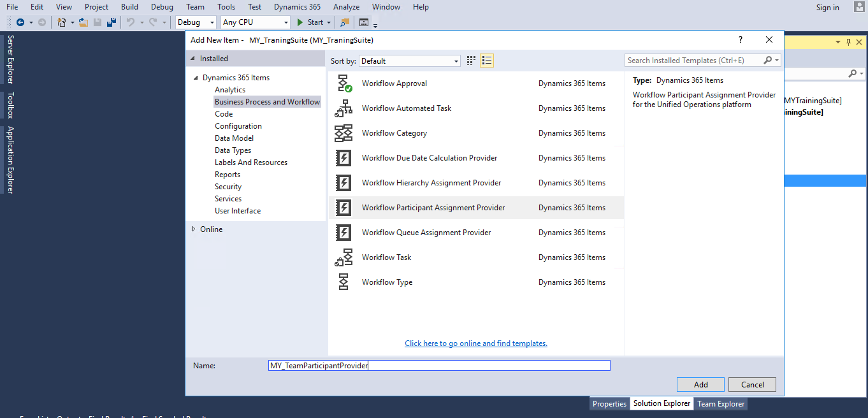Toggle auto-hide pin on the yellow panel

pyautogui.click(x=850, y=41)
